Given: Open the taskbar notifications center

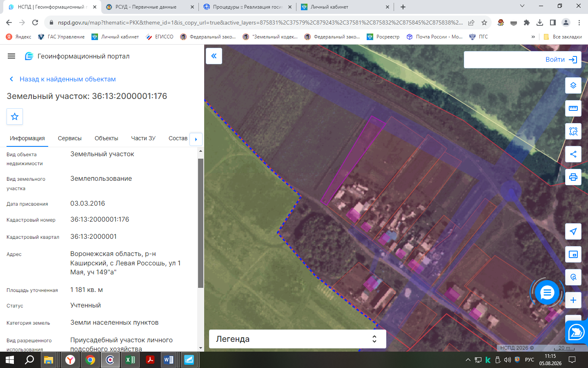Looking at the screenshot, I should (x=572, y=360).
